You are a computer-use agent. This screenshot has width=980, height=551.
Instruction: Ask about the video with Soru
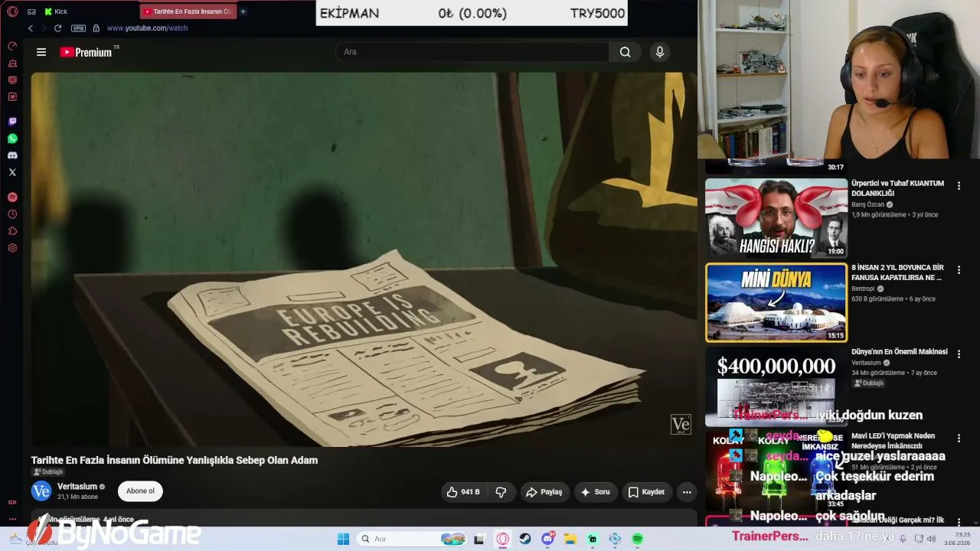[x=595, y=492]
